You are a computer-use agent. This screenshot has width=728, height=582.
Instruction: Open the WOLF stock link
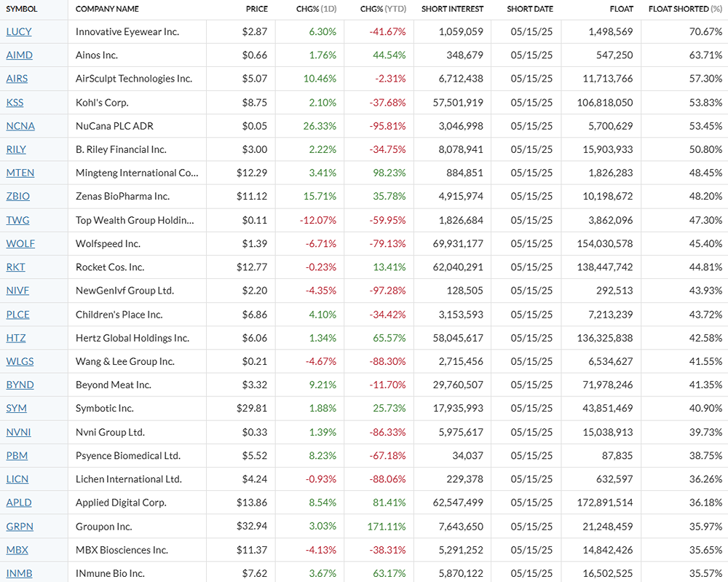(20, 243)
